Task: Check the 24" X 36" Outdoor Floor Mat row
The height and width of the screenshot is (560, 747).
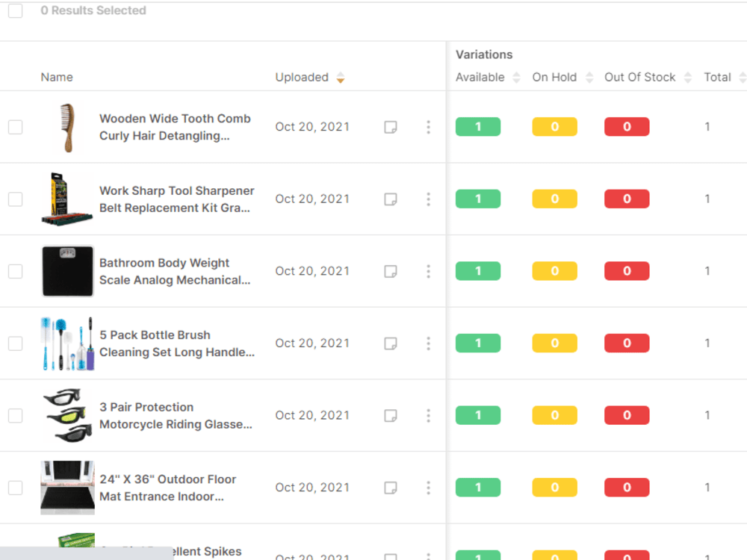Action: [x=15, y=488]
